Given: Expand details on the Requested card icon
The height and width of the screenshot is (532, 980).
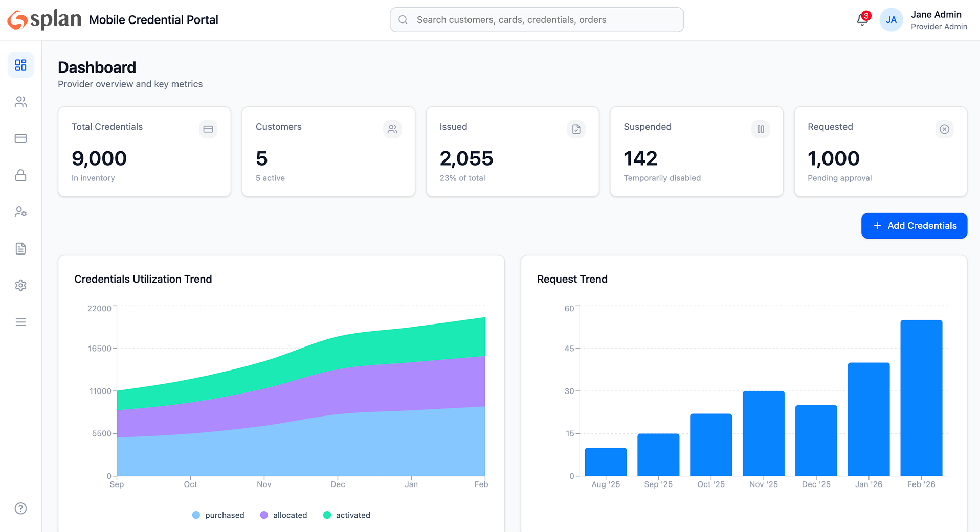Looking at the screenshot, I should 944,129.
